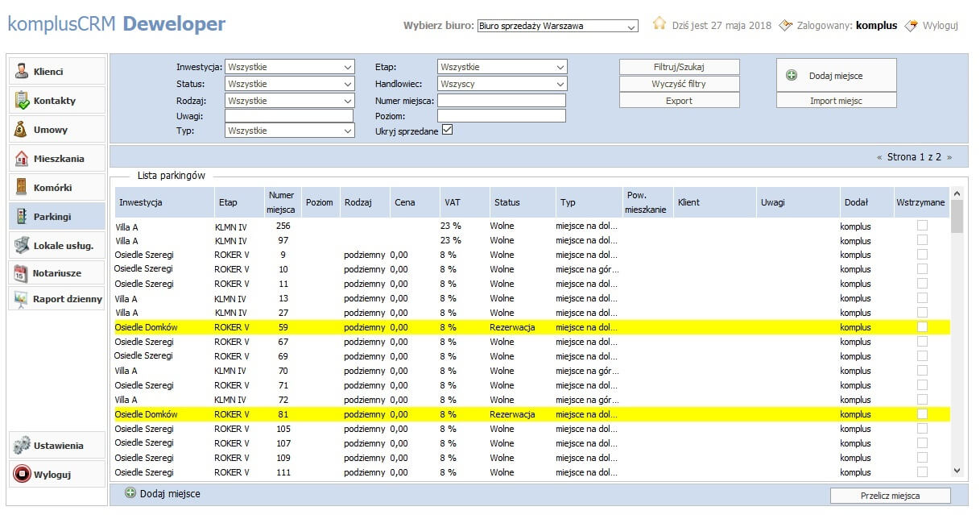Check Wstrzymane for reserved place 81
This screenshot has height=515, width=980.
(x=922, y=414)
